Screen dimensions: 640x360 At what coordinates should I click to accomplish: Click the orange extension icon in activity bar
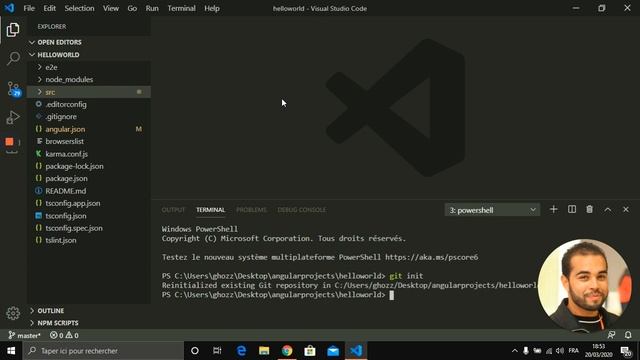10,142
